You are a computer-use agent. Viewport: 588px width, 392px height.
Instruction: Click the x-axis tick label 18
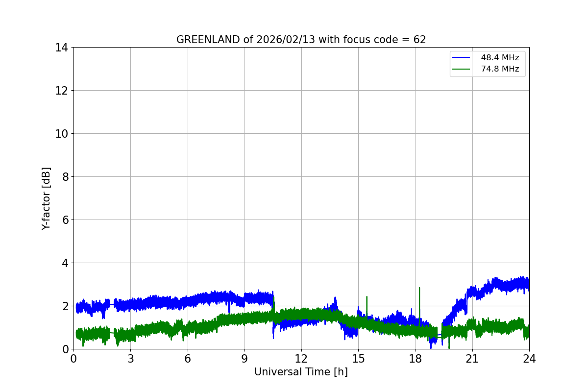tap(416, 358)
